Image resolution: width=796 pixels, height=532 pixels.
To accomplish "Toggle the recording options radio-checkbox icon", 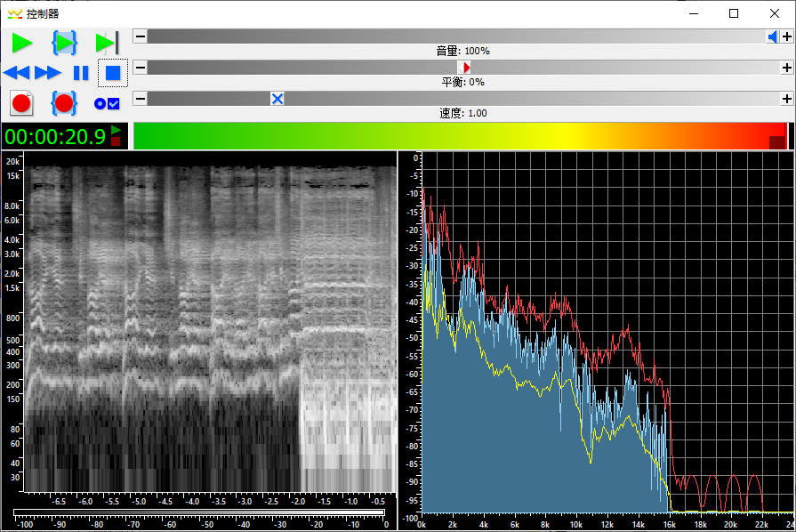I will pyautogui.click(x=107, y=103).
